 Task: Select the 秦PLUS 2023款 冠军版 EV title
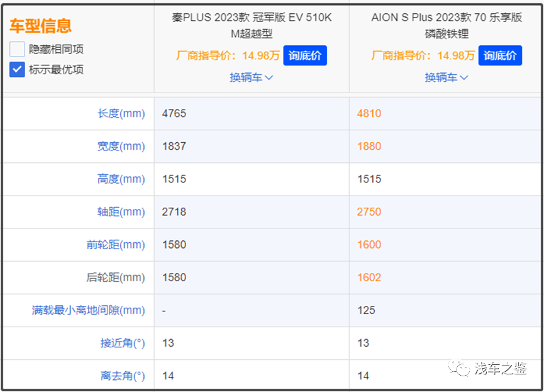pyautogui.click(x=252, y=25)
